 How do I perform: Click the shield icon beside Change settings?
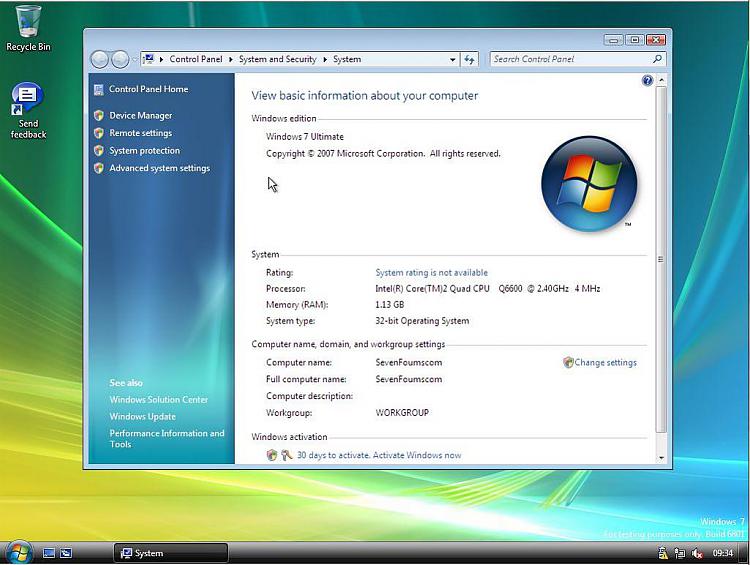pos(568,363)
